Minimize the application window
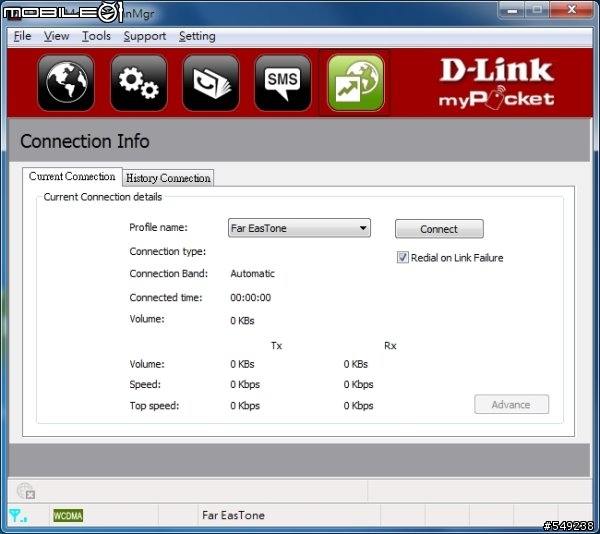Viewport: 600px width, 534px height. pos(512,10)
